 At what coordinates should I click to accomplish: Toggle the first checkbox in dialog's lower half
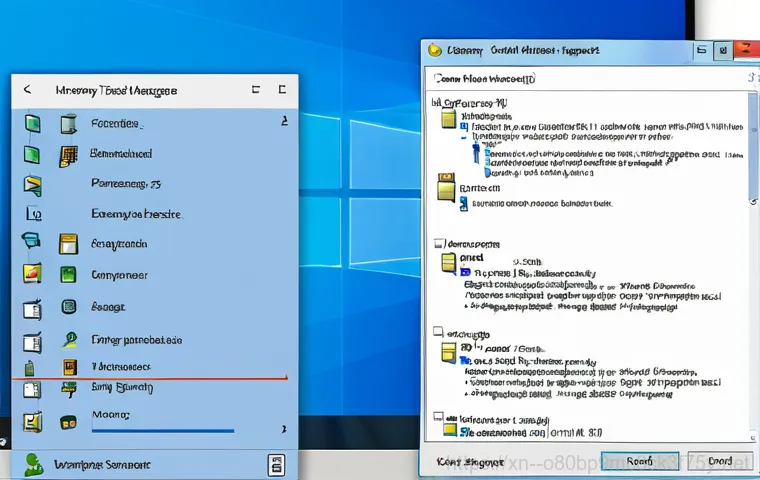438,243
